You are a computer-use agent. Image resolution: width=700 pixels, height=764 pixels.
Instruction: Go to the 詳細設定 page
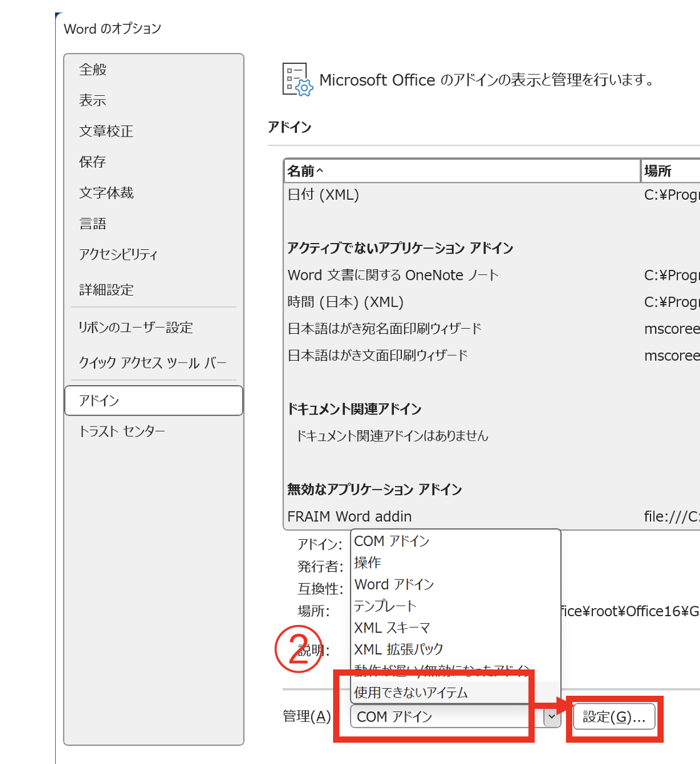106,289
